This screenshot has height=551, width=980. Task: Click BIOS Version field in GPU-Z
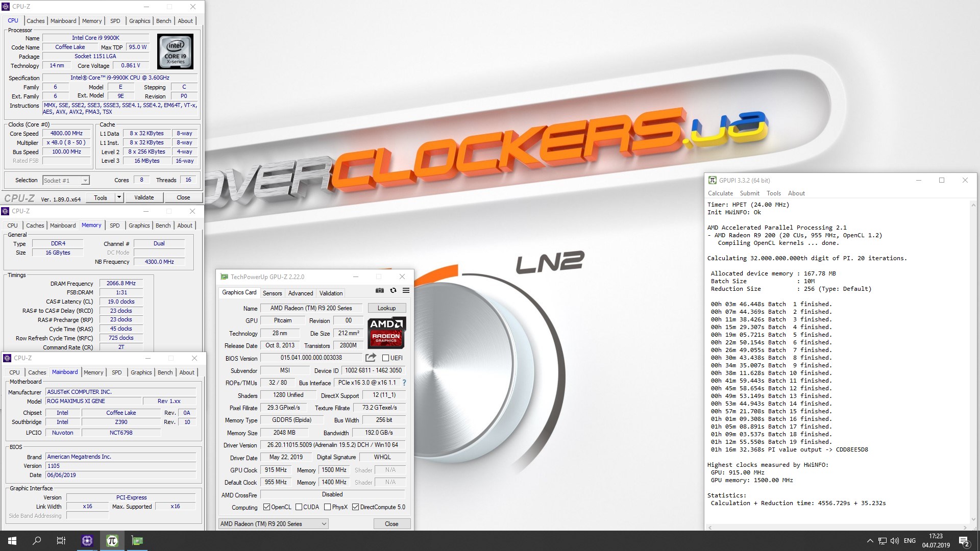[311, 358]
